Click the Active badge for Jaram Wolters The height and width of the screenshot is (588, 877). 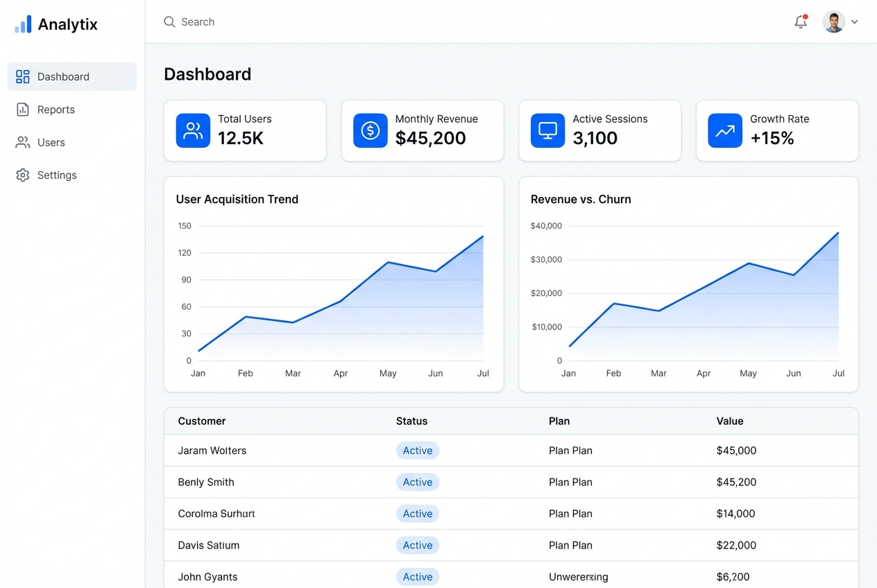pyautogui.click(x=418, y=451)
